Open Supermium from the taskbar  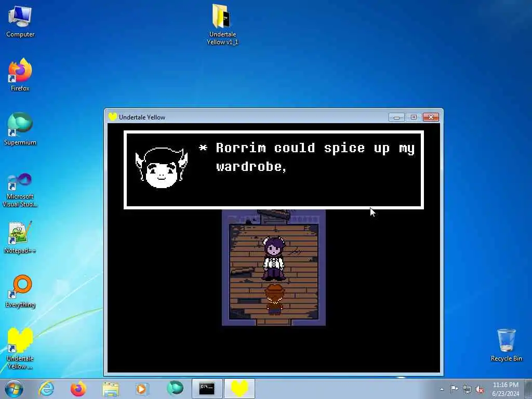pos(175,389)
